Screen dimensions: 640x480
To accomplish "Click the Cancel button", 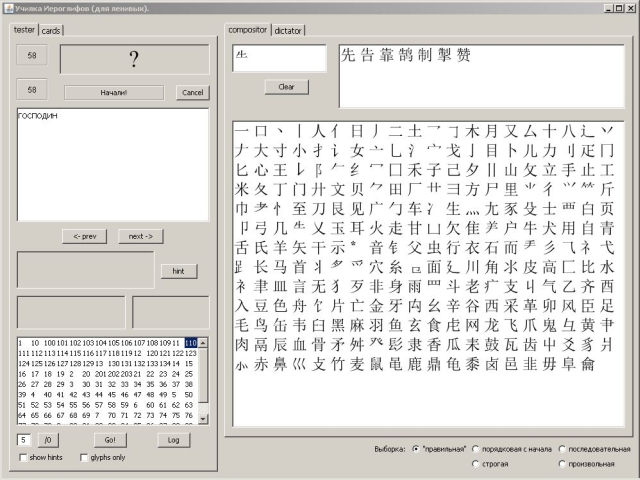I will [193, 93].
